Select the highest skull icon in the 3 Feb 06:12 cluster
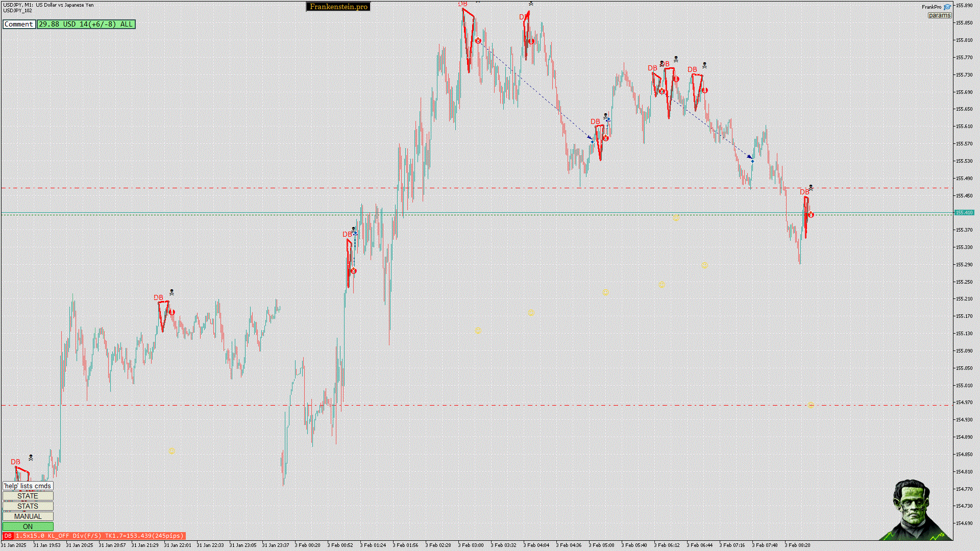The width and height of the screenshot is (980, 551). point(676,59)
